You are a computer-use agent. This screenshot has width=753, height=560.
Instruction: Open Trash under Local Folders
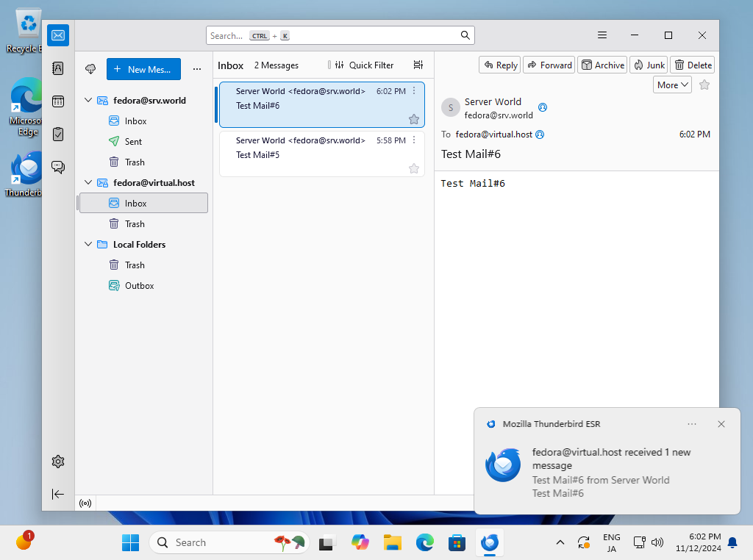click(143, 265)
